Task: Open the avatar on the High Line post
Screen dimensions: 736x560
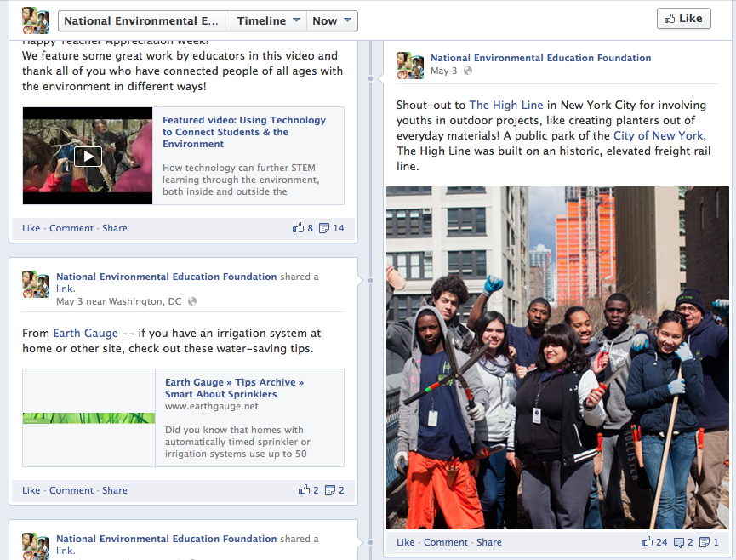Action: (x=410, y=66)
